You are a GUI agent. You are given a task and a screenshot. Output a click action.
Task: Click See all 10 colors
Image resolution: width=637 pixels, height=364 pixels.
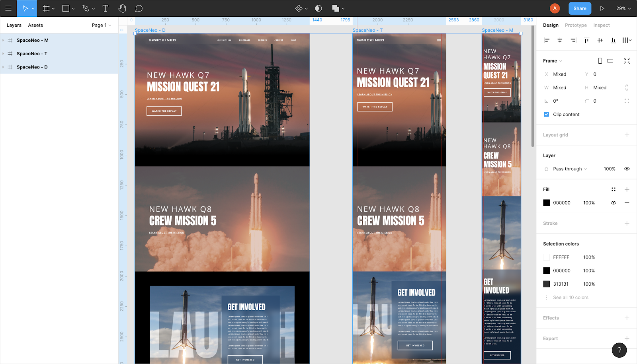[x=571, y=298]
